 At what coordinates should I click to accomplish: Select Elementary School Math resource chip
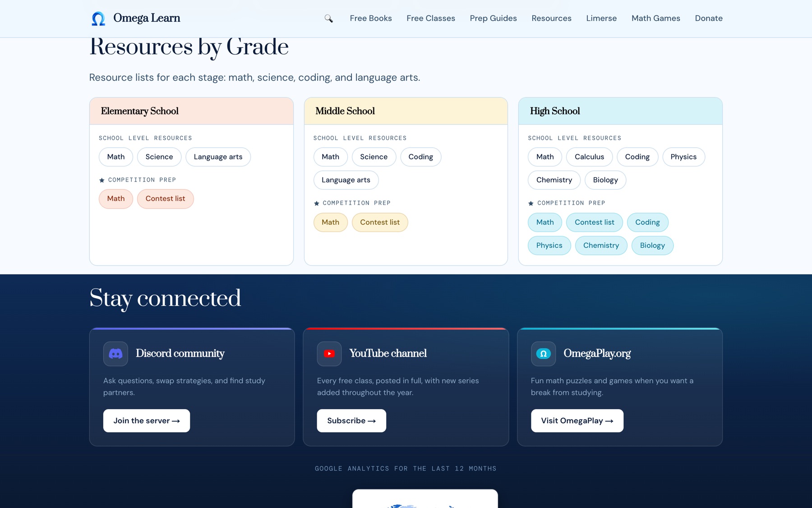tap(116, 157)
